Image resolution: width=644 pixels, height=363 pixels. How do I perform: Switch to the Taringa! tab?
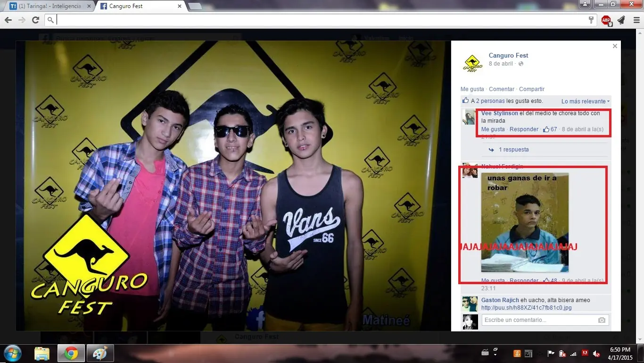[x=50, y=6]
